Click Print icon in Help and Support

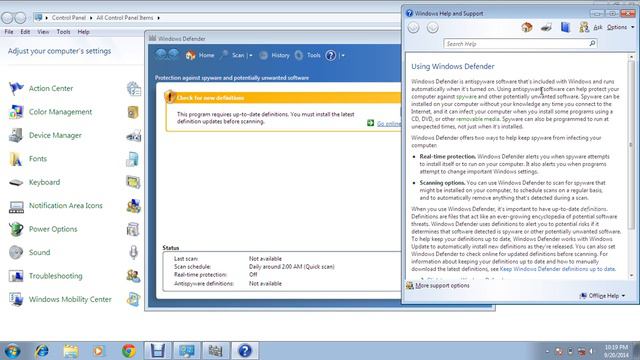546,27
